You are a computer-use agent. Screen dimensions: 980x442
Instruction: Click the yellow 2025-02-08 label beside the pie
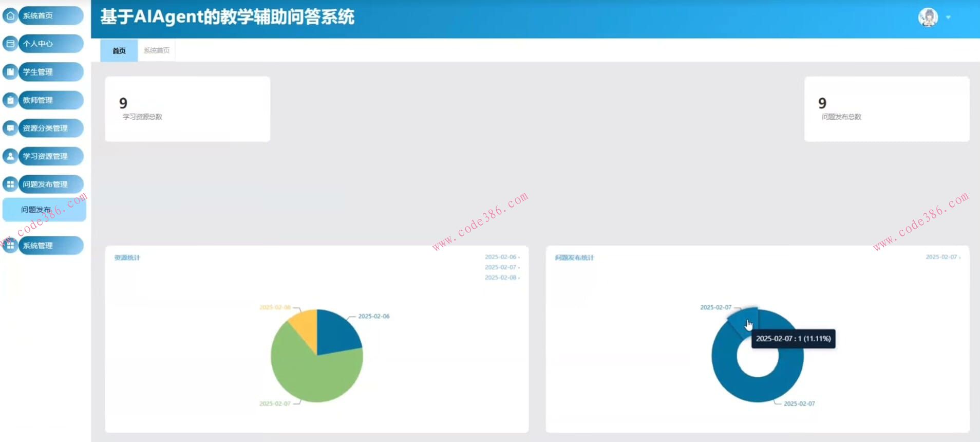[x=275, y=307]
